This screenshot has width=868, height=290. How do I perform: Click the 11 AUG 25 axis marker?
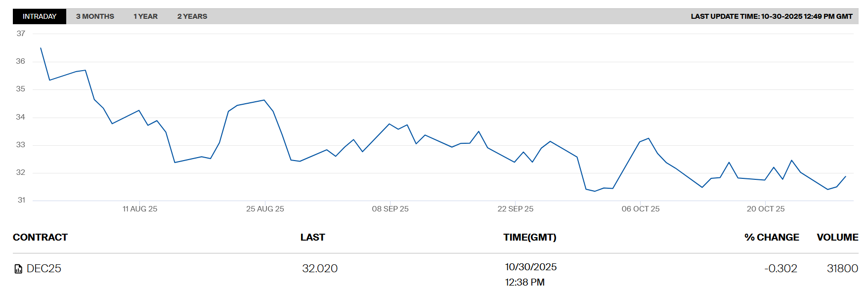tap(140, 209)
